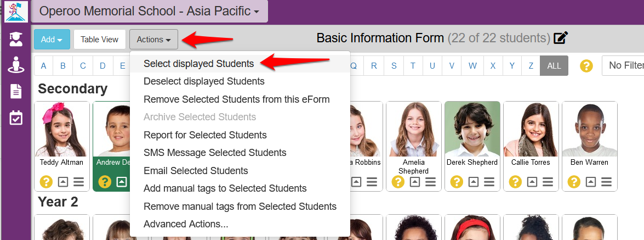644x240 pixels.
Task: Click Amelia Shepherd's question mark status icon
Action: tap(398, 182)
